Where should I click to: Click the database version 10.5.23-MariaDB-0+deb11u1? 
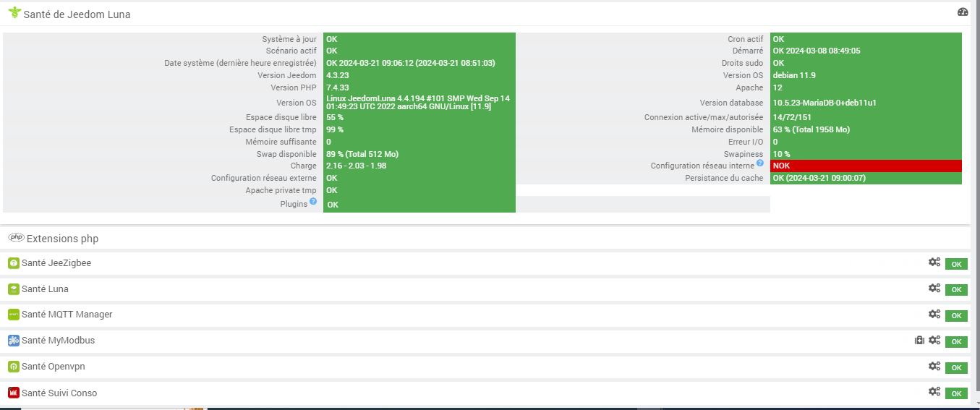click(x=825, y=103)
